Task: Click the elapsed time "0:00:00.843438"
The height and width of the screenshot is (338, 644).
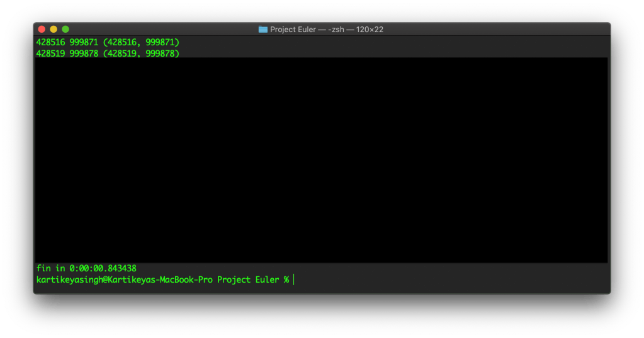Action: [103, 268]
